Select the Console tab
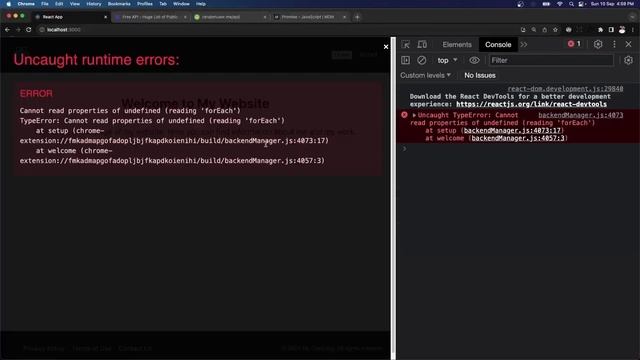 498,44
